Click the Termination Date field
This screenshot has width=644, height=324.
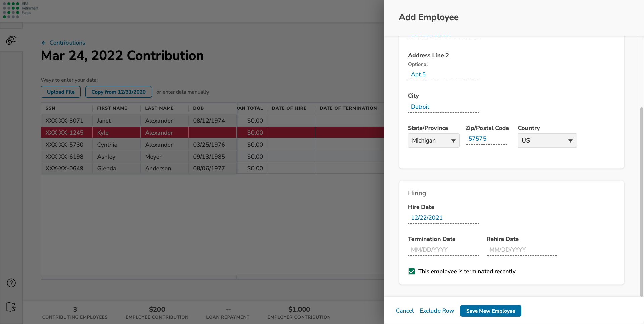coord(443,250)
